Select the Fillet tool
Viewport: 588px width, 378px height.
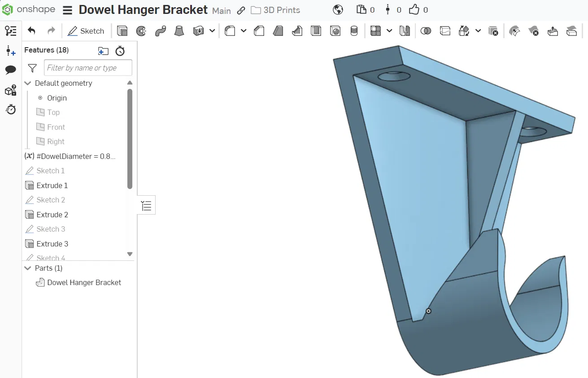pyautogui.click(x=230, y=31)
